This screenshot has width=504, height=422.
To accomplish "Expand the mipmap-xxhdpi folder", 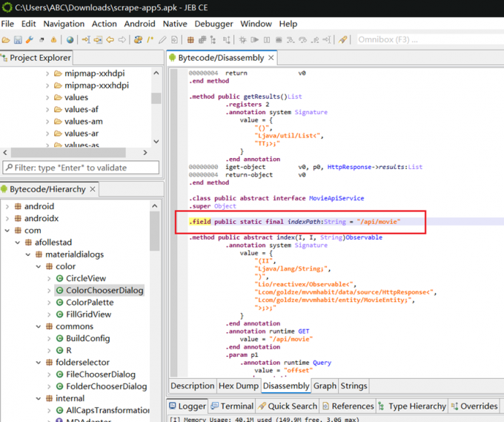I will coord(47,73).
